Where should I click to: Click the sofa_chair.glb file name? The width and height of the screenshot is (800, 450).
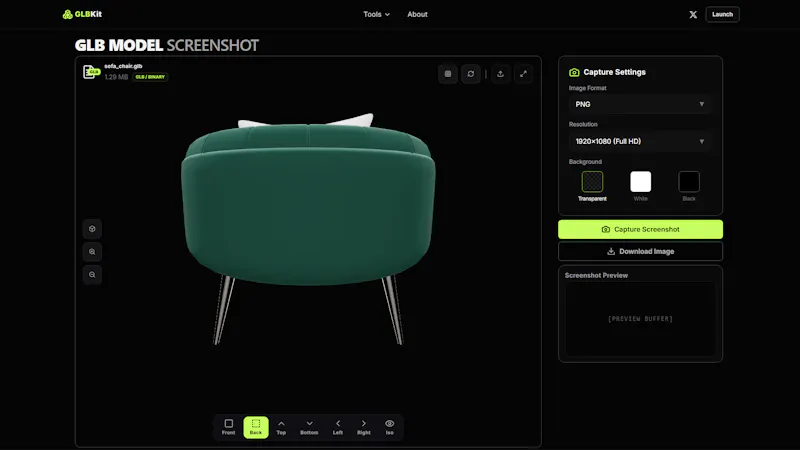click(123, 66)
